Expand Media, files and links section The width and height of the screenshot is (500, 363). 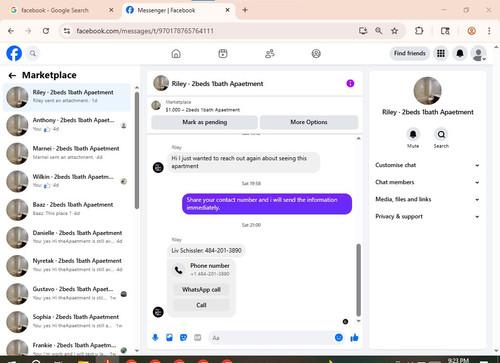[427, 199]
